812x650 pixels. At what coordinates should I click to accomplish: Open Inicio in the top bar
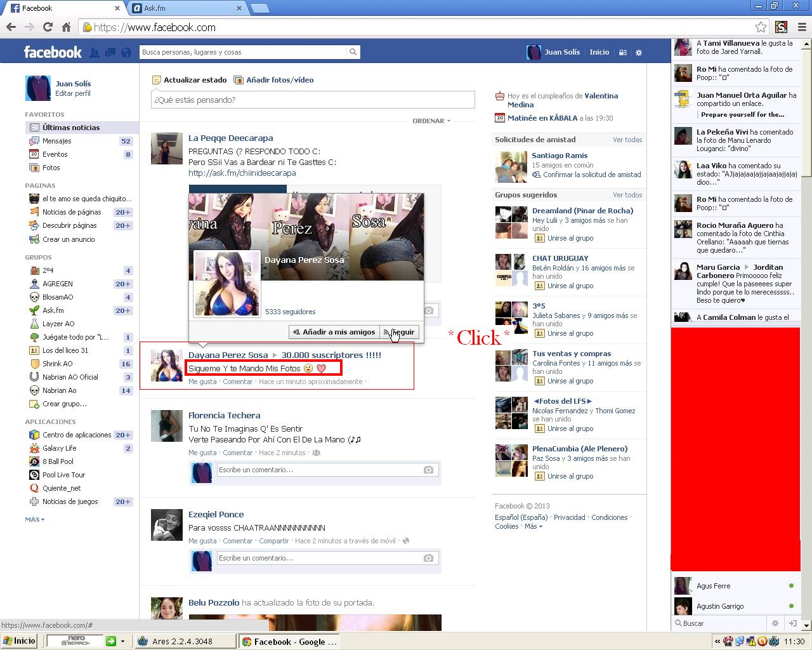tap(599, 52)
